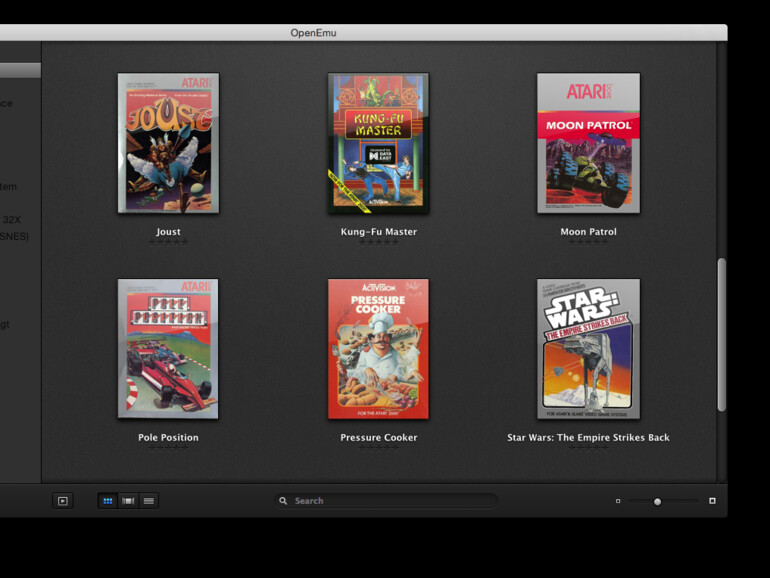Click the Pressure Cooker title label
The image size is (770, 578).
(x=379, y=438)
